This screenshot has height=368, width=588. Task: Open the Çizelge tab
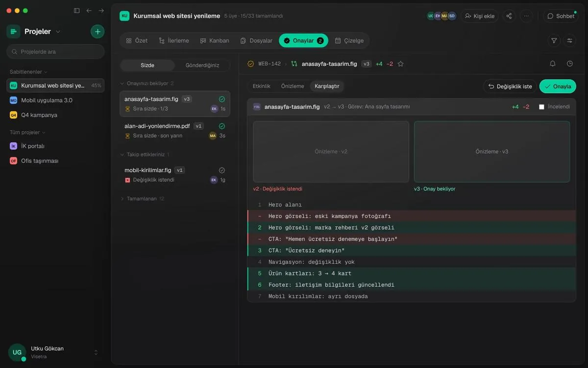349,41
